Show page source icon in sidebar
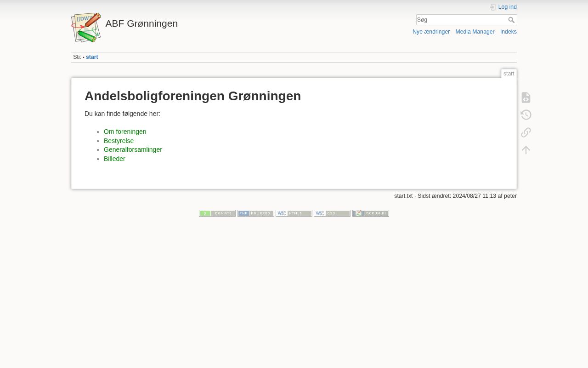The width and height of the screenshot is (588, 368). pos(526,98)
